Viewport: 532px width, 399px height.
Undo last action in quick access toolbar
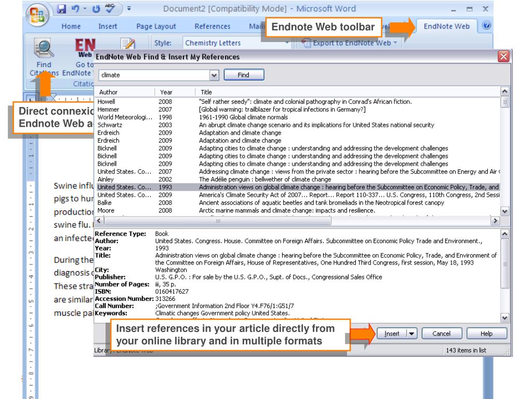75,9
